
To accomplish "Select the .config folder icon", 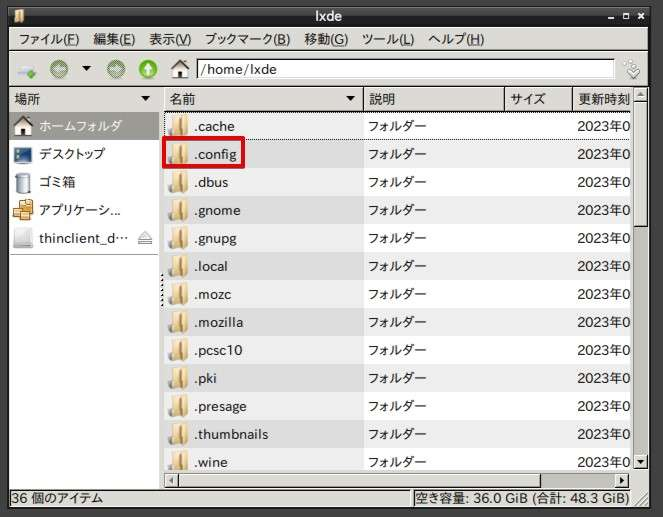I will click(178, 154).
